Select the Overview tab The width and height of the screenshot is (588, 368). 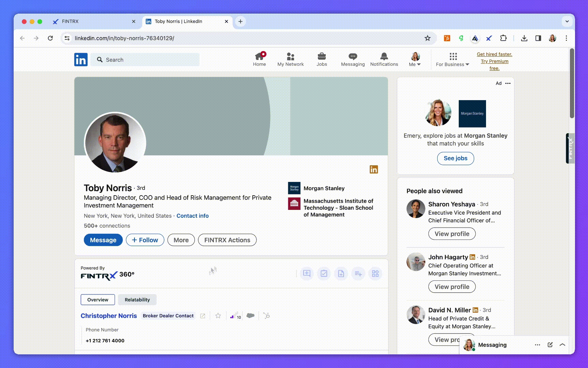98,300
